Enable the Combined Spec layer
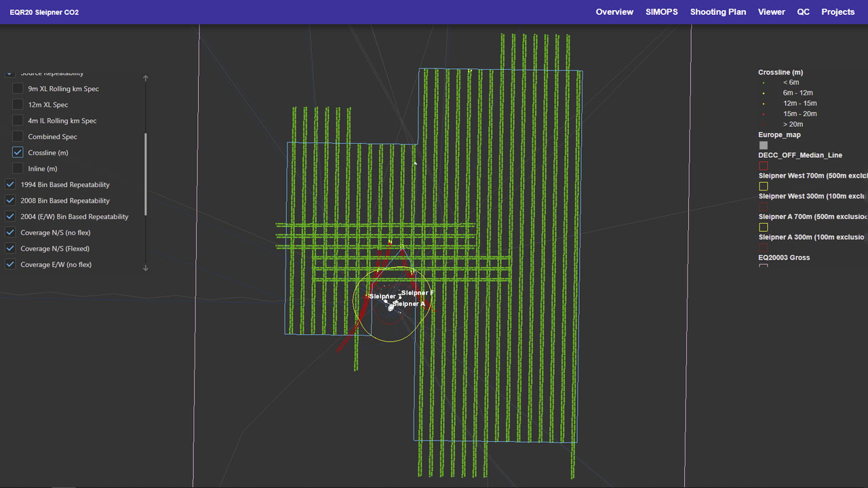This screenshot has height=488, width=868. pyautogui.click(x=17, y=136)
